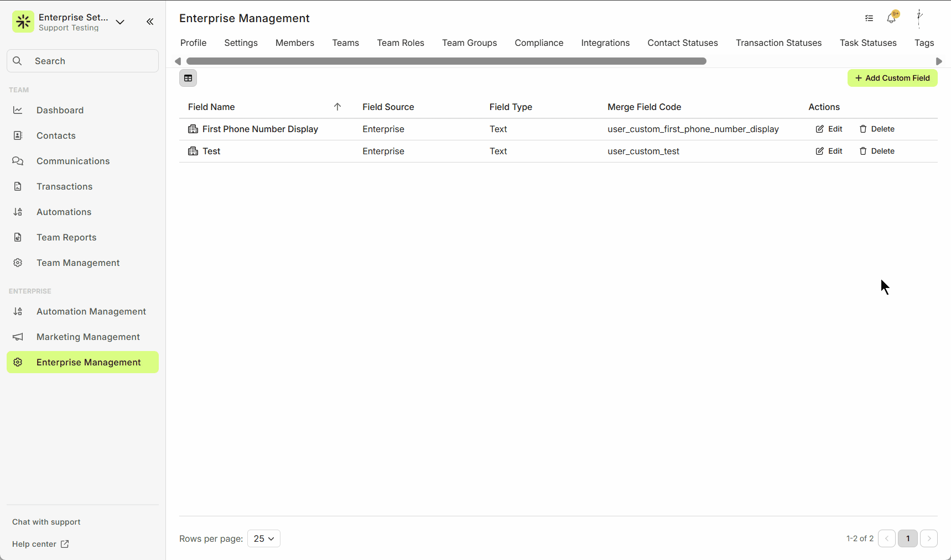
Task: Click the Delete trash icon for Test
Action: pos(877,151)
